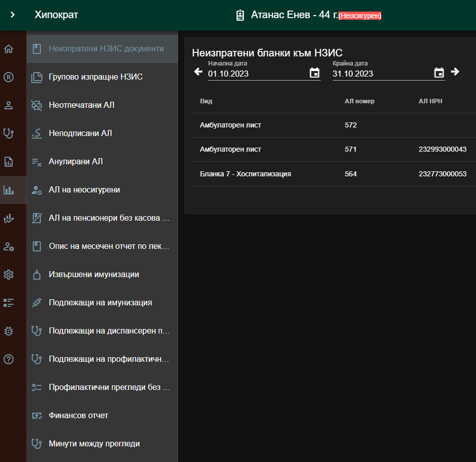Open Финансов отчет report
This screenshot has height=462, width=476.
[102, 416]
